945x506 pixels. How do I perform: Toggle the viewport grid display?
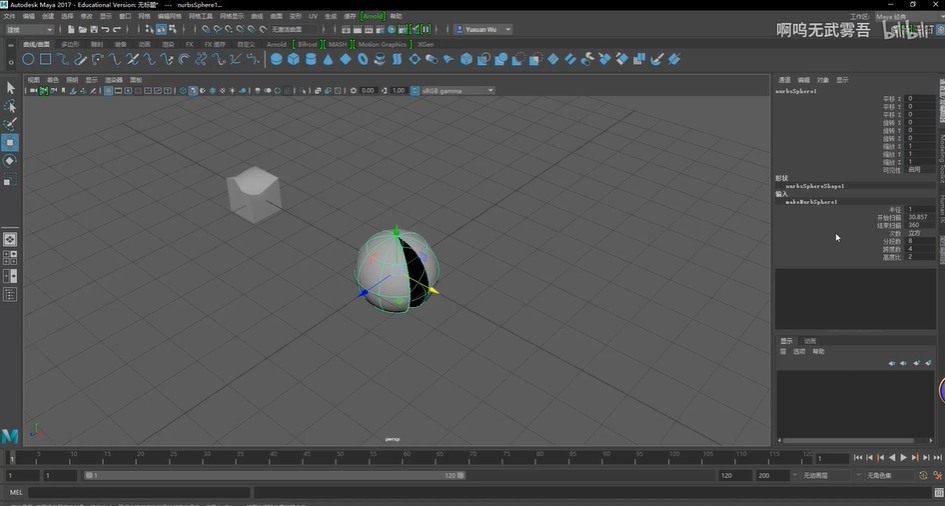point(108,90)
